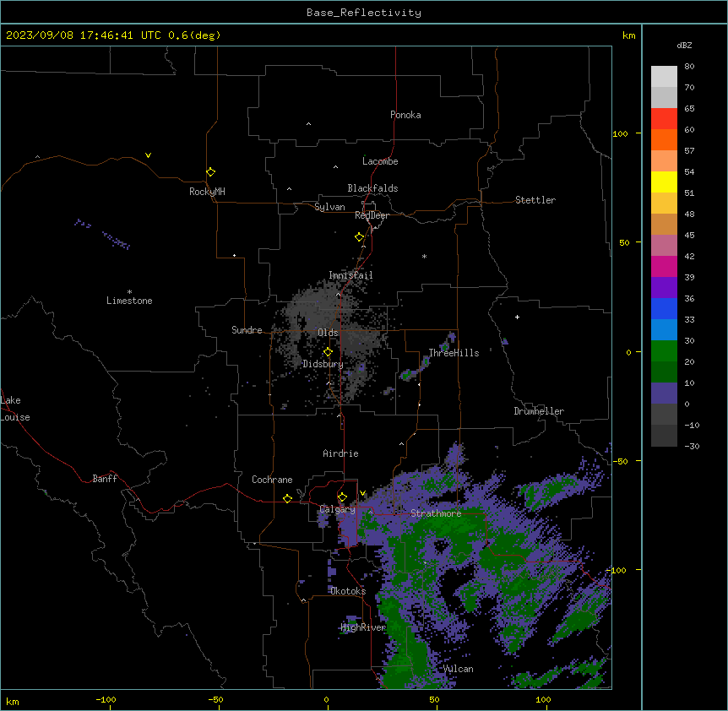
Task: Click the yellow V marker northeast of Calgary
Action: 362,493
